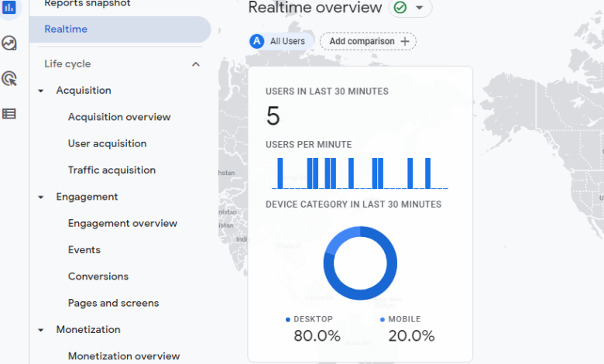Click the first bar in users per minute chart
604x364 pixels.
[280, 173]
